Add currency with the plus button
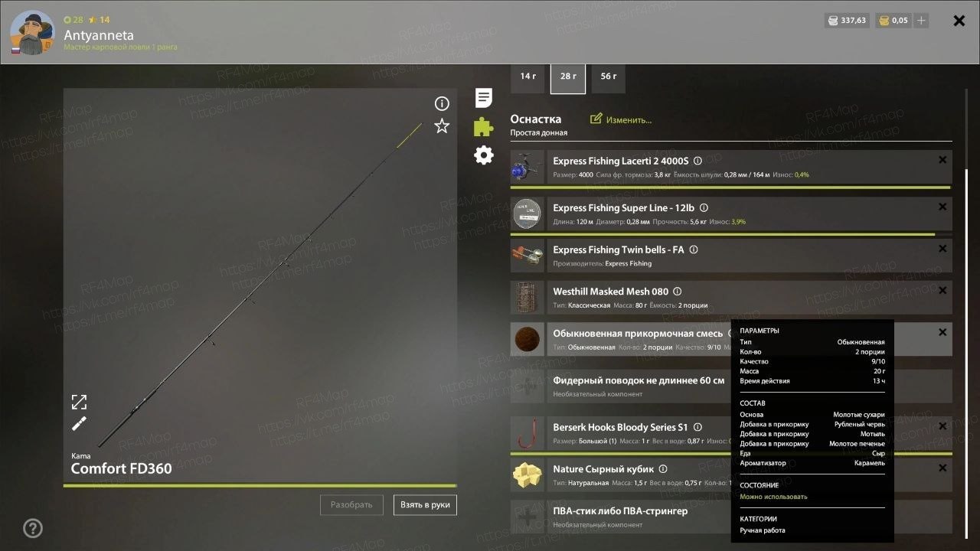980x551 pixels. coord(921,21)
